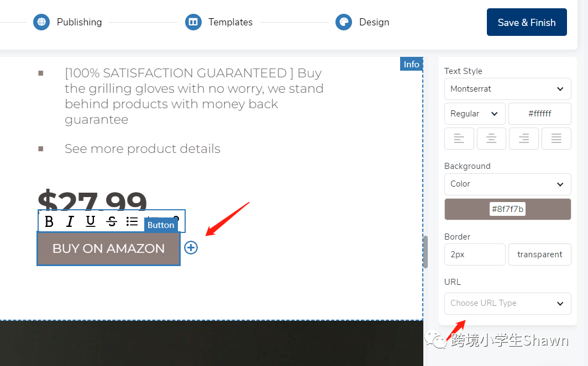
Task: Go to the Publishing step
Action: [x=79, y=22]
